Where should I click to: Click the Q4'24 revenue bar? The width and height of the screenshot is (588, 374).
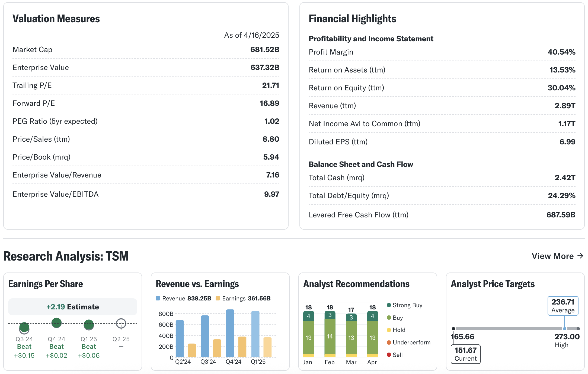point(230,333)
